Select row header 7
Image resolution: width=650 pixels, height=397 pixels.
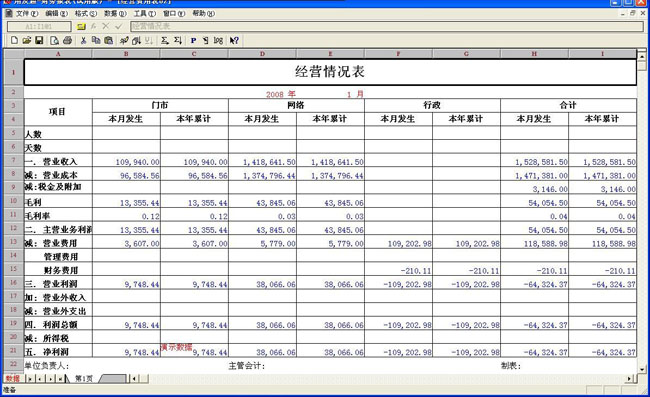click(13, 160)
